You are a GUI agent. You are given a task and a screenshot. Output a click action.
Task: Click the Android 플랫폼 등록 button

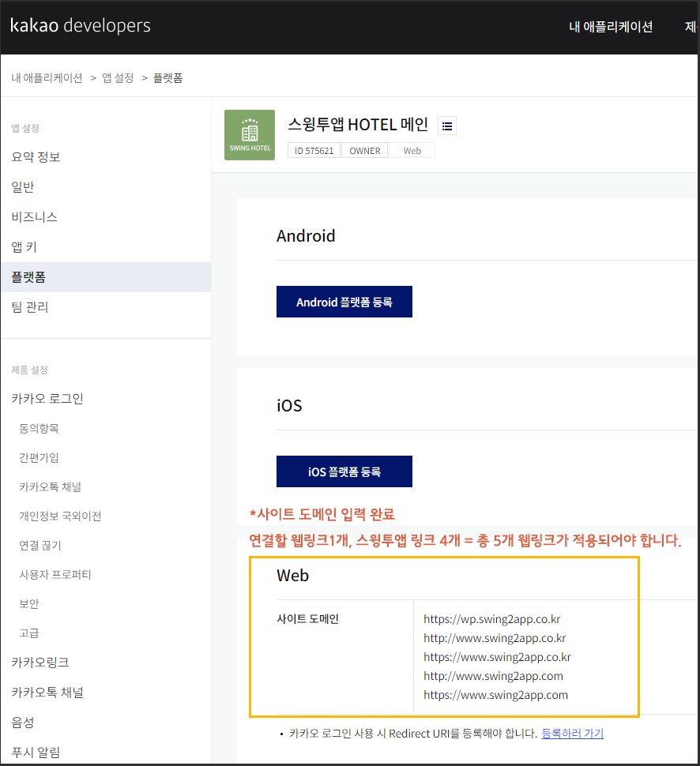click(x=344, y=301)
